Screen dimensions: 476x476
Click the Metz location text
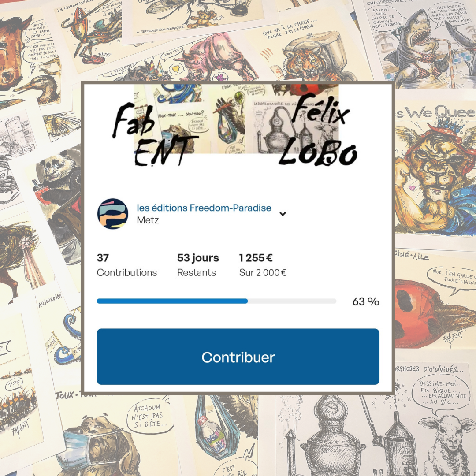point(148,220)
